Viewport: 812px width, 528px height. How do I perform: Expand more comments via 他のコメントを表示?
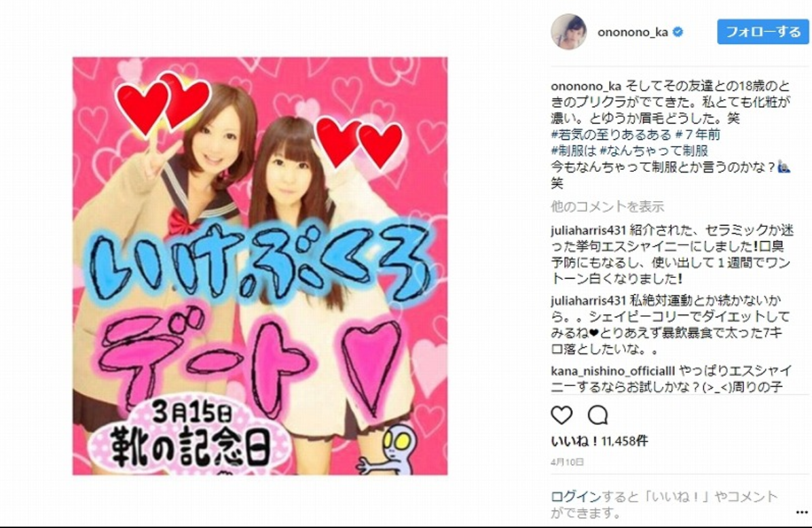coord(607,206)
